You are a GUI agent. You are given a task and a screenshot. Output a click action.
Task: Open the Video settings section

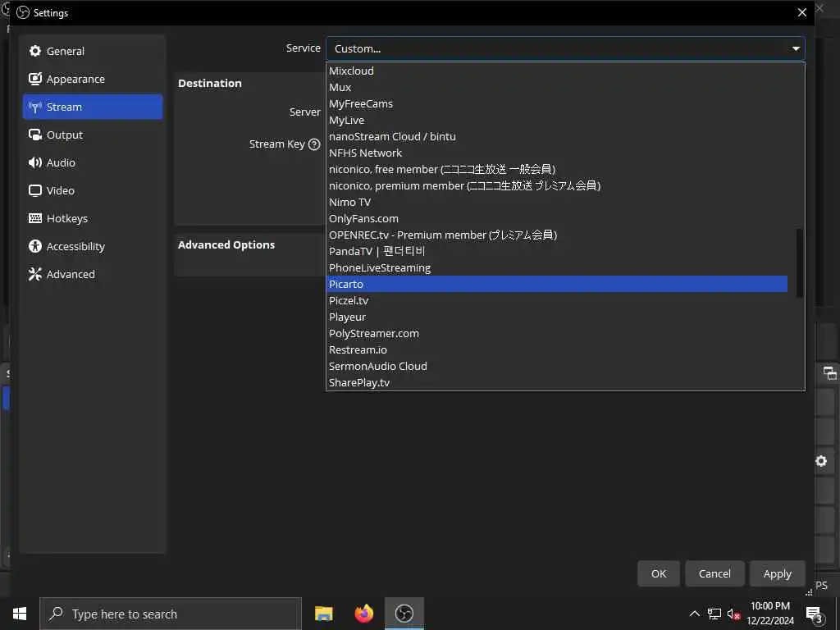[x=92, y=190]
